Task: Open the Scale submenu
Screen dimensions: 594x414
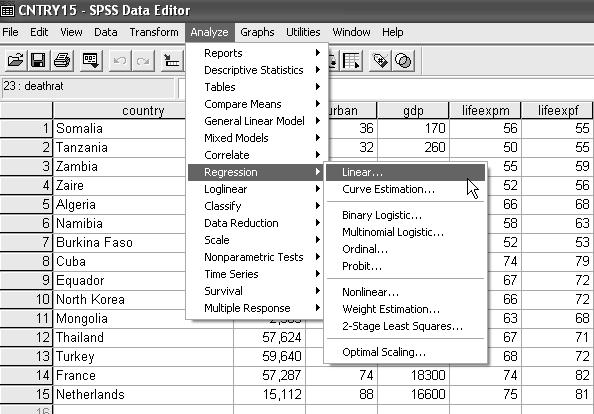Action: 255,240
